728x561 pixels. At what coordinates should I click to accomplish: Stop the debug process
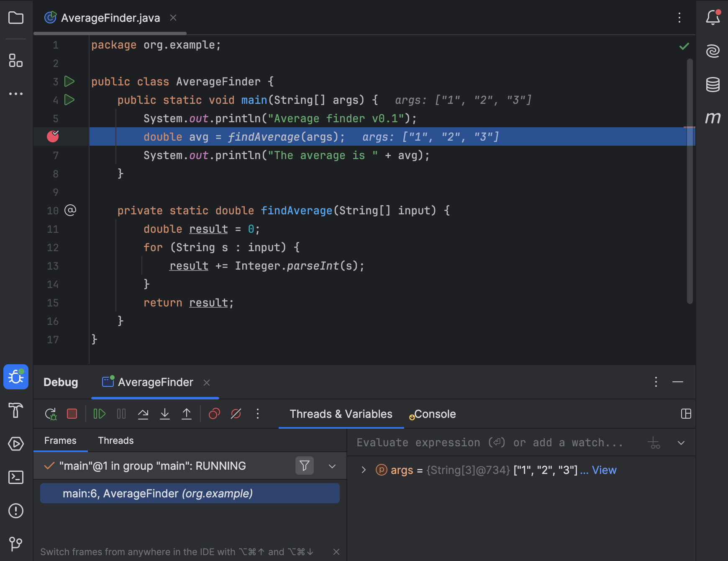point(72,414)
